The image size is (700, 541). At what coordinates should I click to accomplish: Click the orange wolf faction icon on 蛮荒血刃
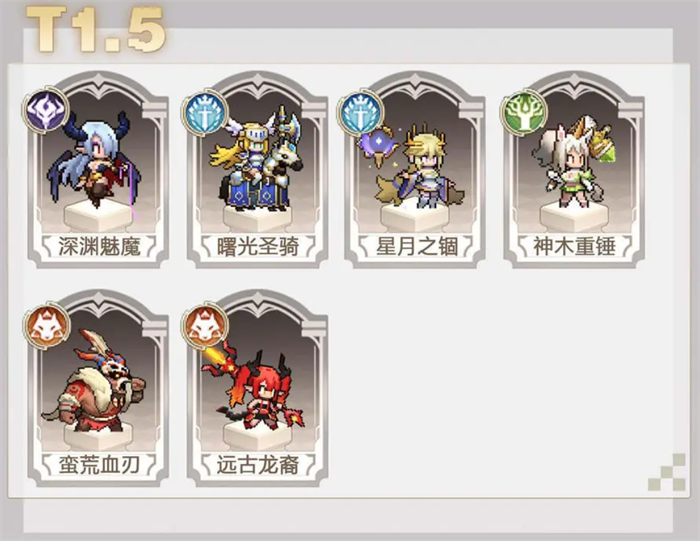pyautogui.click(x=46, y=326)
